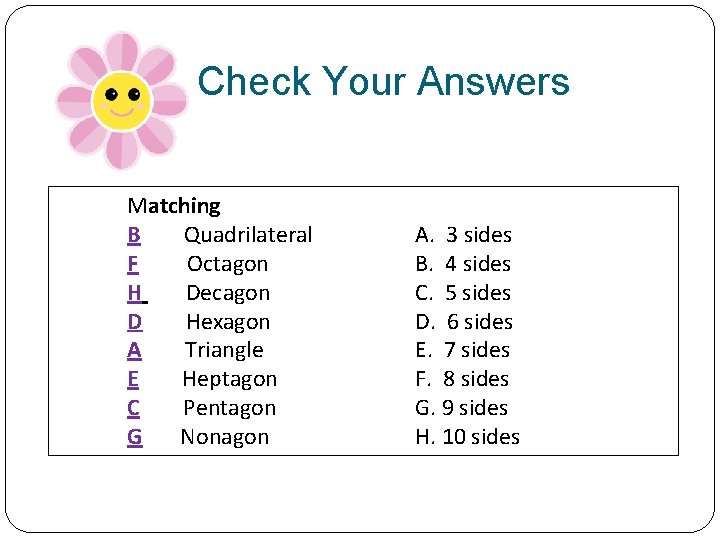
Task: Select the word "Nonagon"
Action: coord(225,437)
